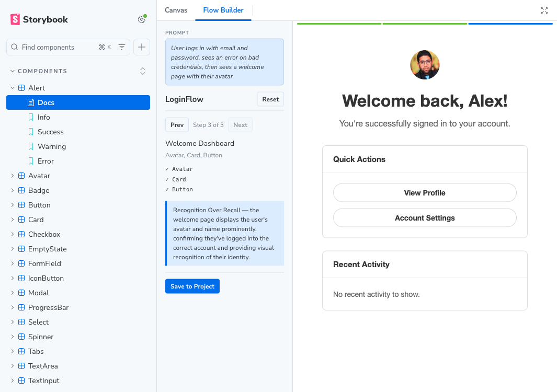Image resolution: width=557 pixels, height=392 pixels.
Task: Click the Info story bookmark icon
Action: pos(31,117)
